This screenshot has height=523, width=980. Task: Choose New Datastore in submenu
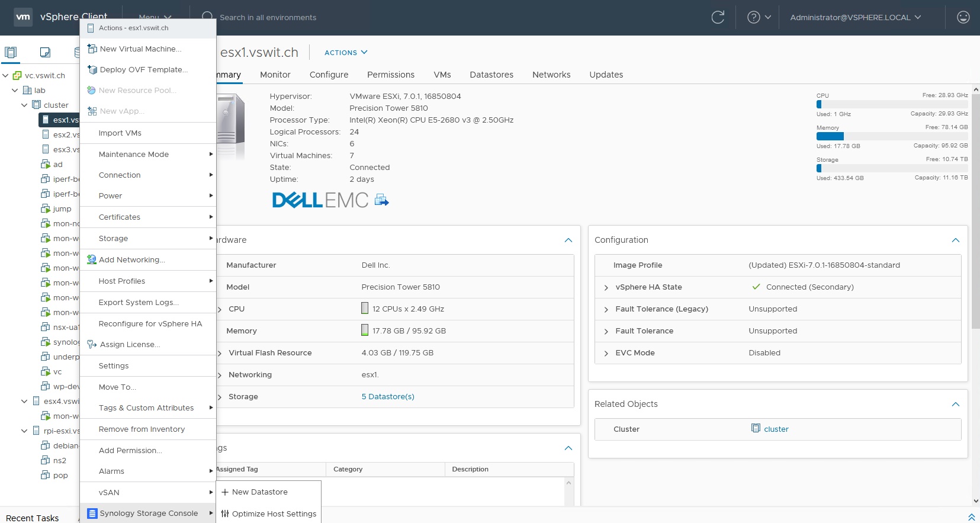click(259, 492)
